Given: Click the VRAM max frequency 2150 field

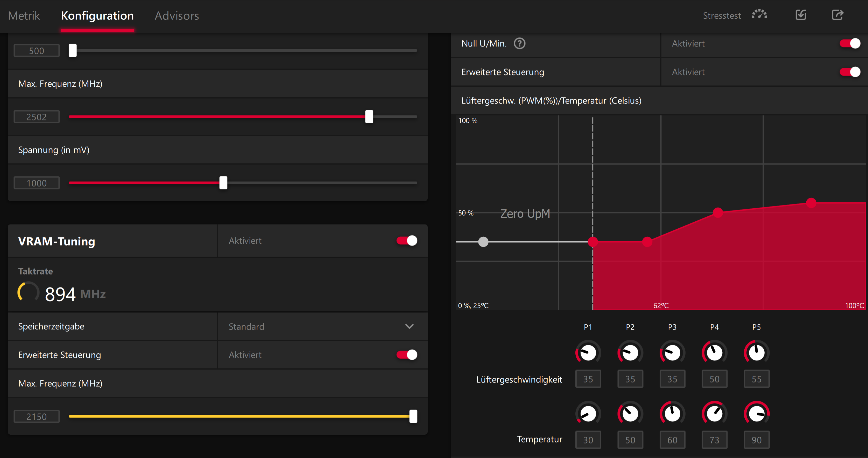Looking at the screenshot, I should coord(36,416).
